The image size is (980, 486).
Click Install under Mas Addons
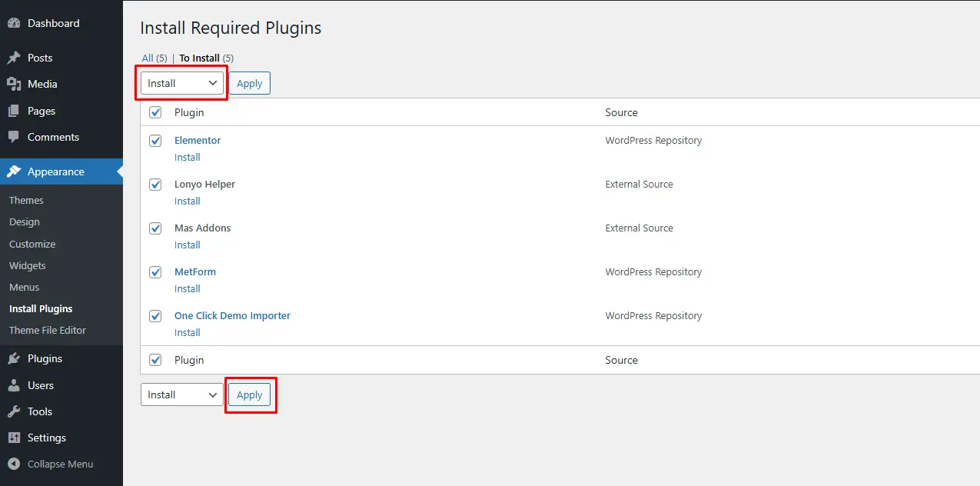188,245
